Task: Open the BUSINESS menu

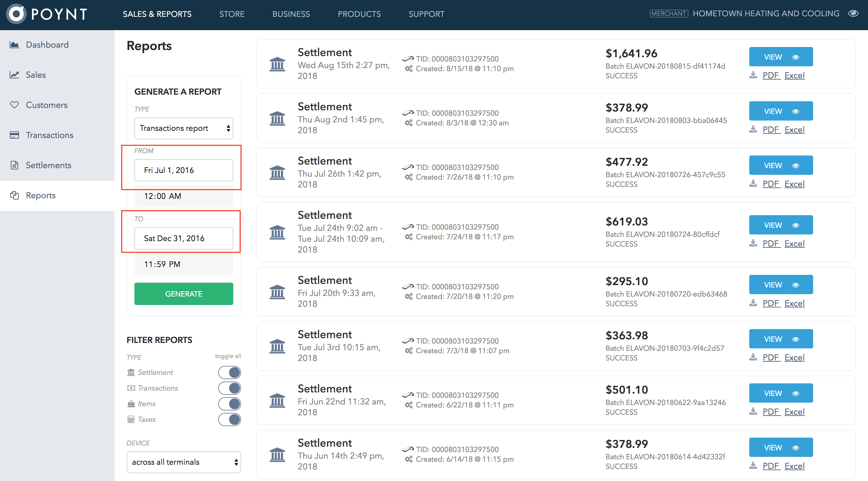Action: 291,14
